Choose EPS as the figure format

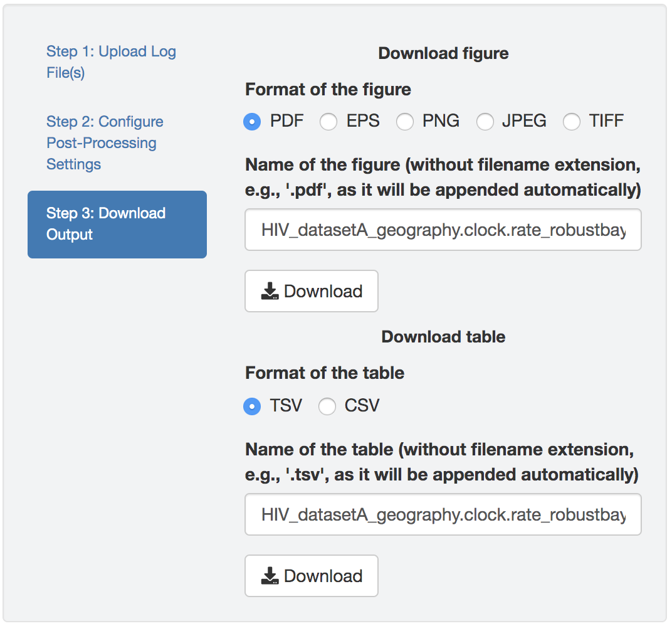tap(328, 122)
